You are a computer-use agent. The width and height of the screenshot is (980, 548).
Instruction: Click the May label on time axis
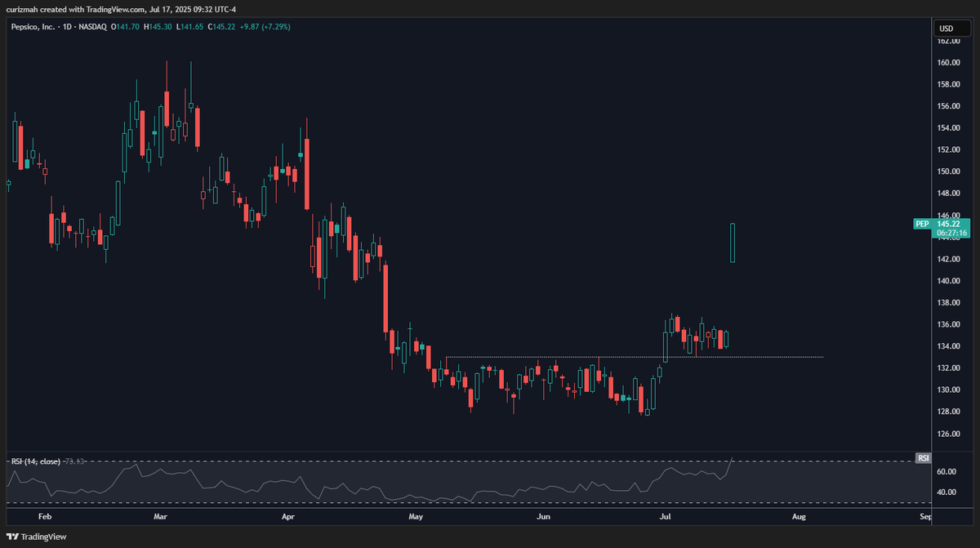pyautogui.click(x=416, y=517)
